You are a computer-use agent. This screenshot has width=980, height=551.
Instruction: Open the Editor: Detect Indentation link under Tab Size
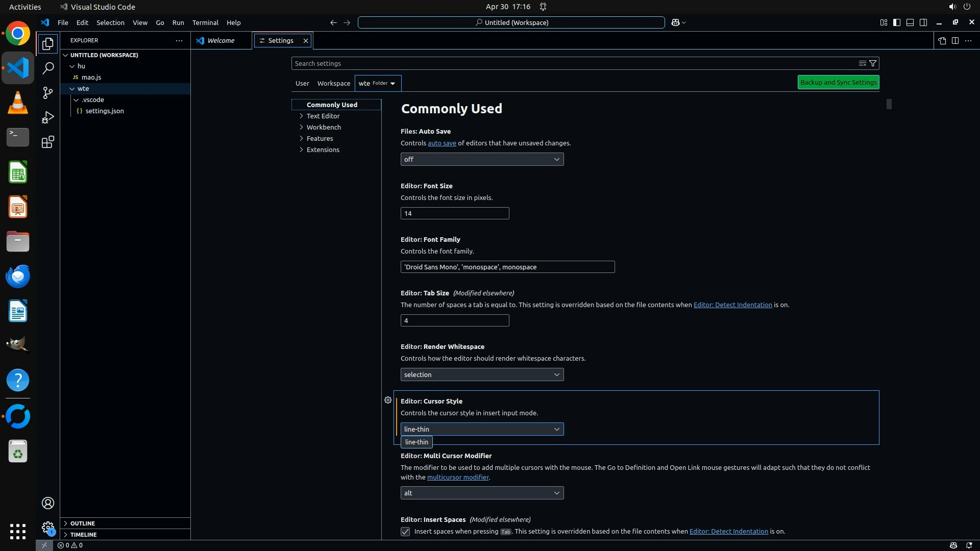[x=732, y=305]
